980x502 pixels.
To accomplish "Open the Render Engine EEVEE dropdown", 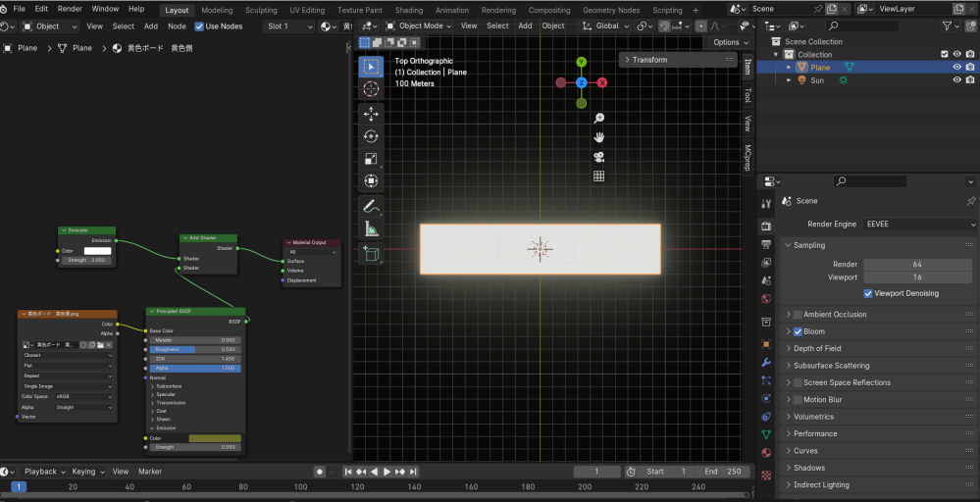I will point(920,225).
